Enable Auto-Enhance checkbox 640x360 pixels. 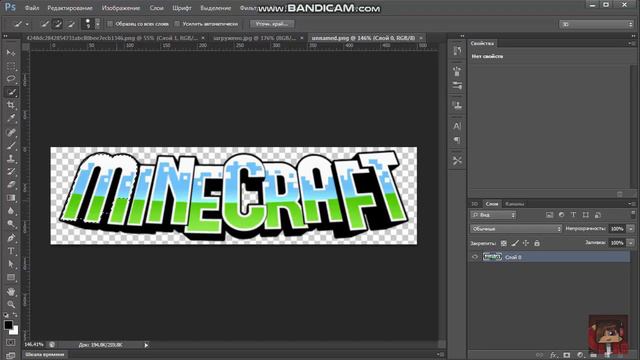coord(177,24)
